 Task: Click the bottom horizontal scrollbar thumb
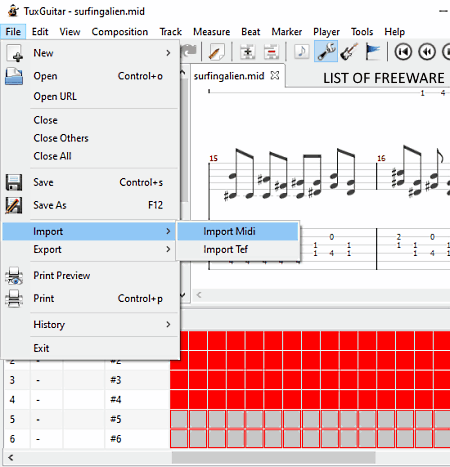click(274, 458)
